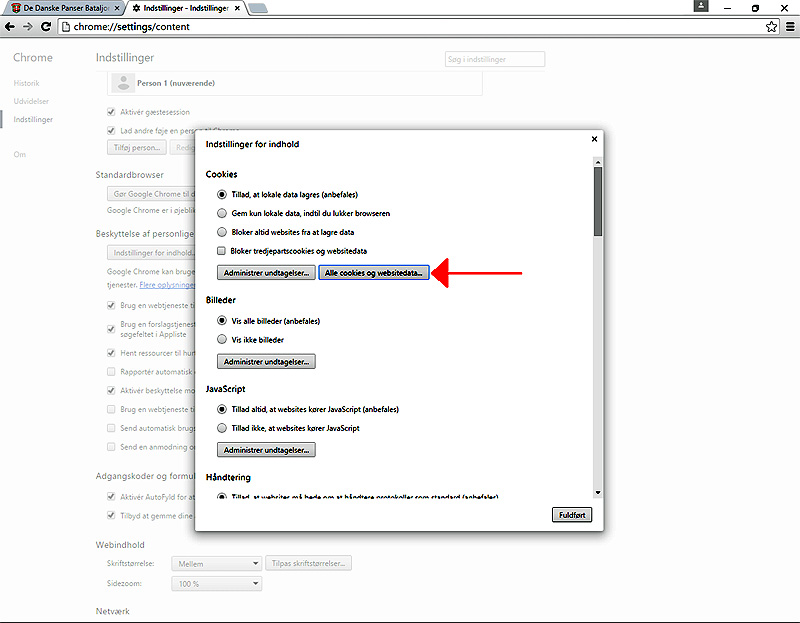The image size is (800, 623).
Task: Select 'Vis ikke billeder' radio button
Action: (x=222, y=339)
